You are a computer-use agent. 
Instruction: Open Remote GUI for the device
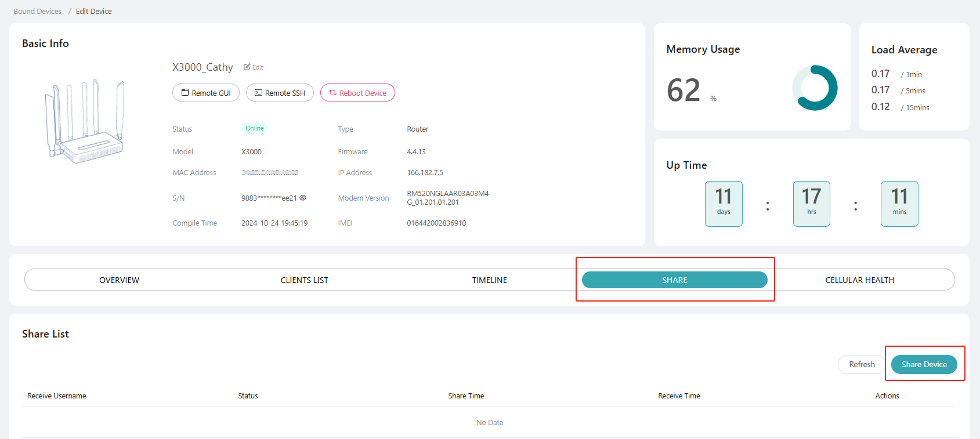206,93
